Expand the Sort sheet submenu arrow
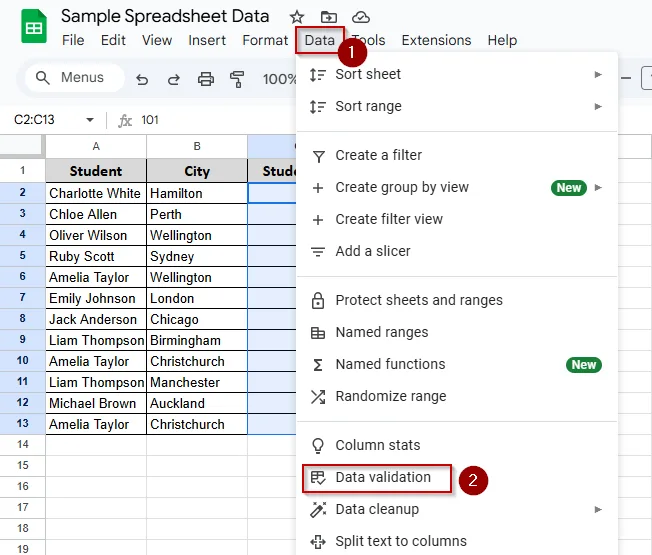Image resolution: width=652 pixels, height=555 pixels. 598,75
